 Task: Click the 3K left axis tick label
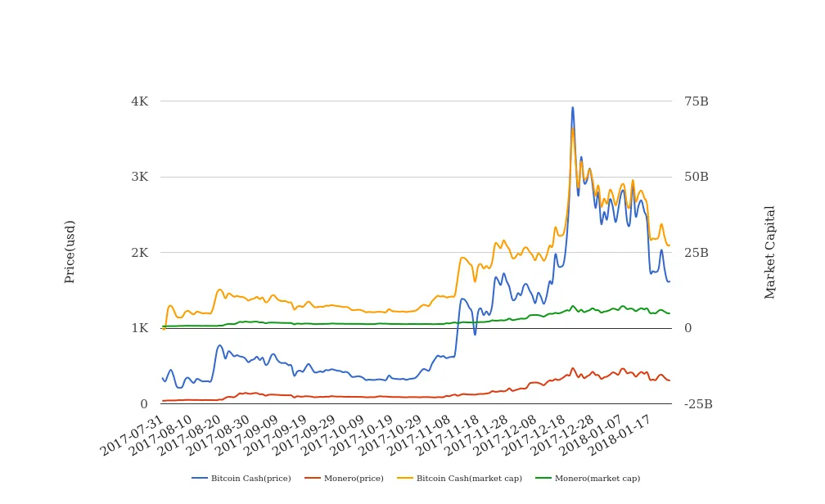point(139,177)
